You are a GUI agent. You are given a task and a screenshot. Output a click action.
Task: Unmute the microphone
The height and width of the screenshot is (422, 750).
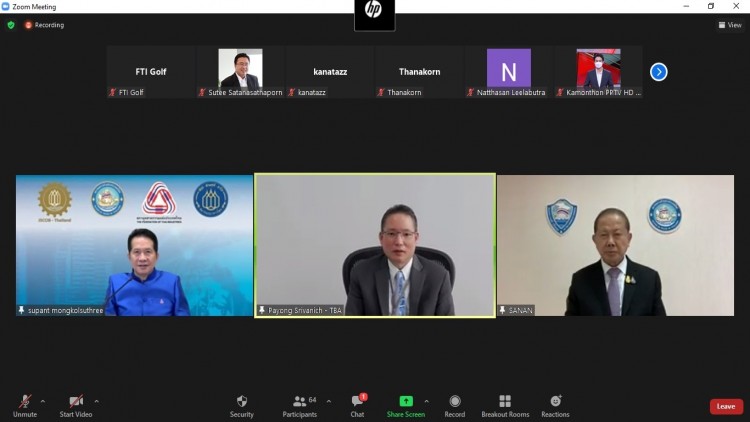[25, 406]
